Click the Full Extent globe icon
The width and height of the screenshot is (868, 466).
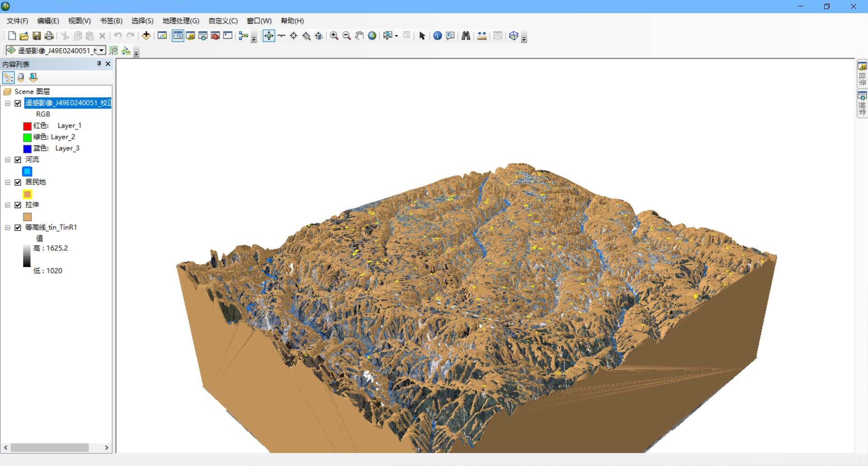[x=372, y=36]
